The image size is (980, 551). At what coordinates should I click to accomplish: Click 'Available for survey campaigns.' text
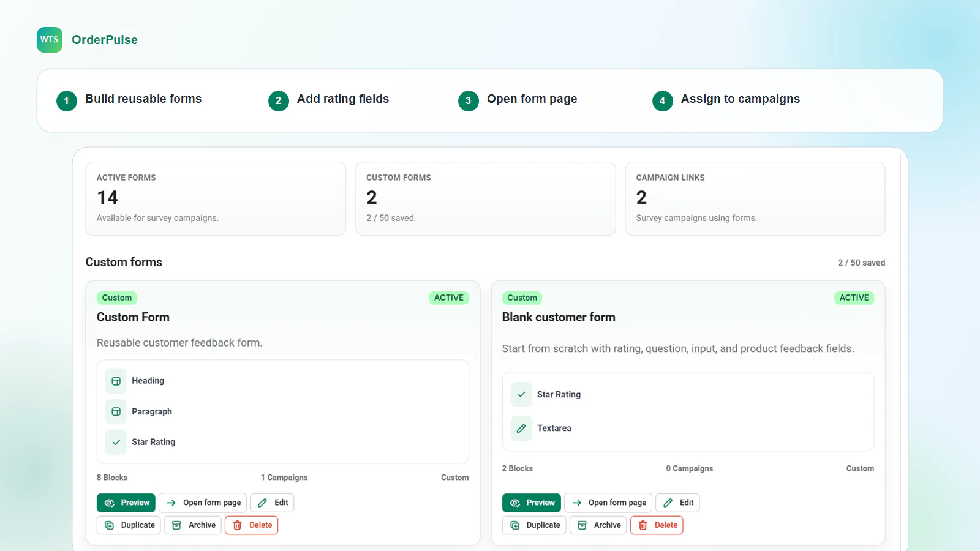pos(157,218)
